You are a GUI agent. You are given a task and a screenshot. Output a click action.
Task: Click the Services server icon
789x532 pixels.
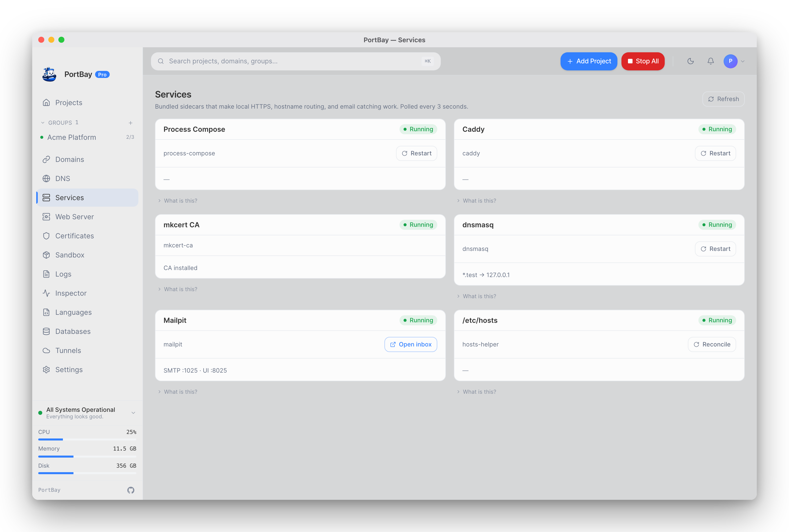47,197
